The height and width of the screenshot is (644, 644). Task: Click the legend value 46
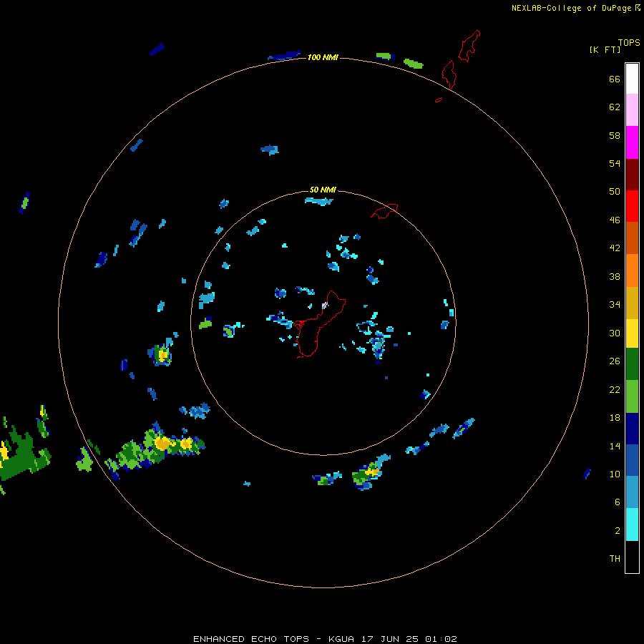pyautogui.click(x=615, y=220)
